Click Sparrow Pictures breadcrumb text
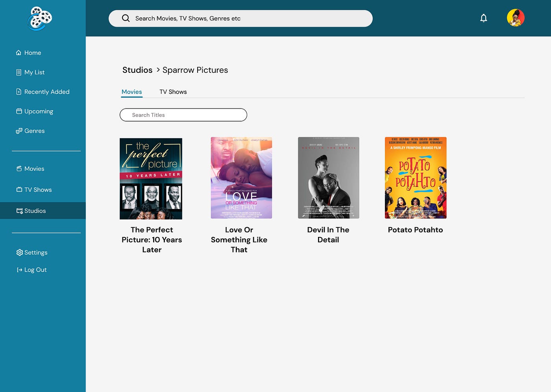This screenshot has width=551, height=392. tap(195, 70)
